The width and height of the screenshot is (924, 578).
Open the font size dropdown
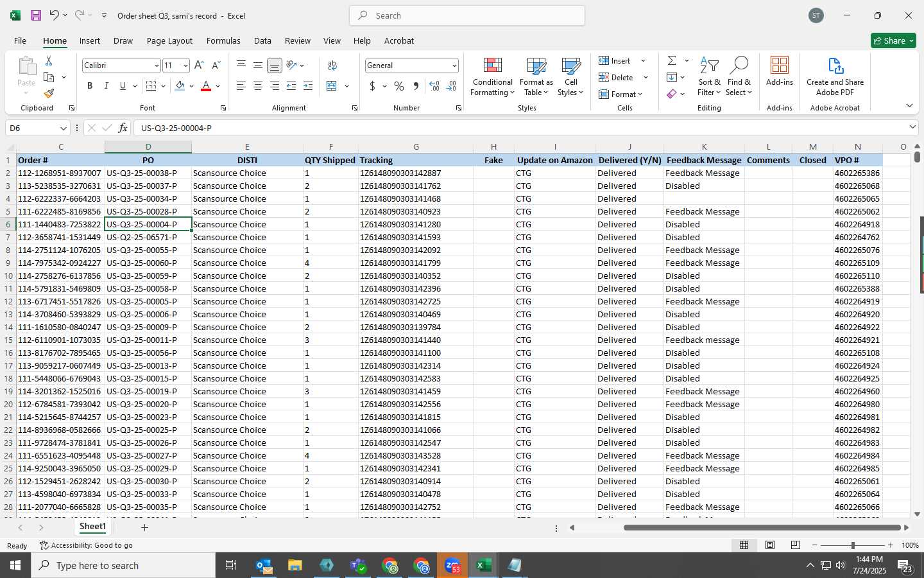[185, 66]
